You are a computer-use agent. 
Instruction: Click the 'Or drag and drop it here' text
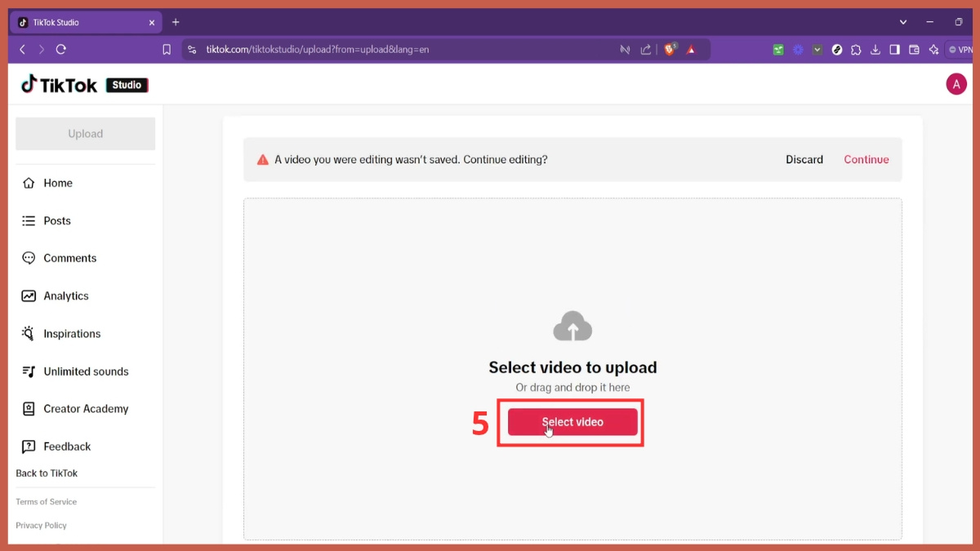(572, 388)
